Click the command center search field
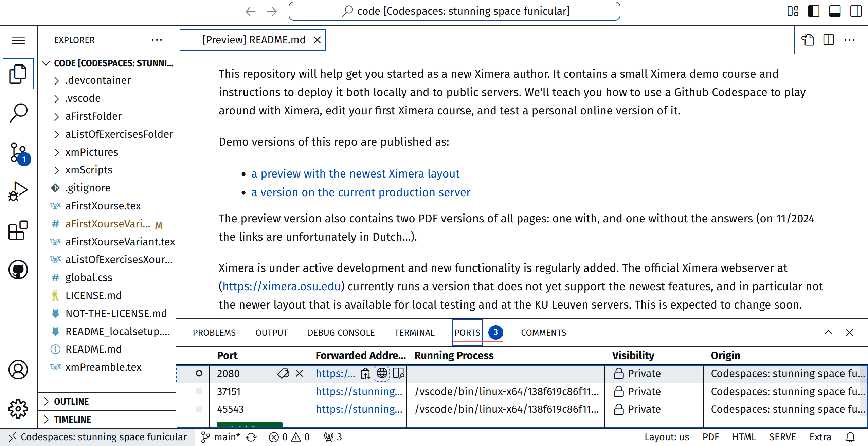This screenshot has height=446, width=868. [x=454, y=11]
